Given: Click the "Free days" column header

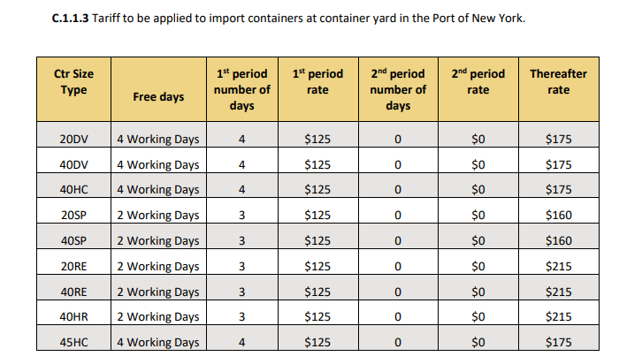Looking at the screenshot, I should pyautogui.click(x=158, y=96).
